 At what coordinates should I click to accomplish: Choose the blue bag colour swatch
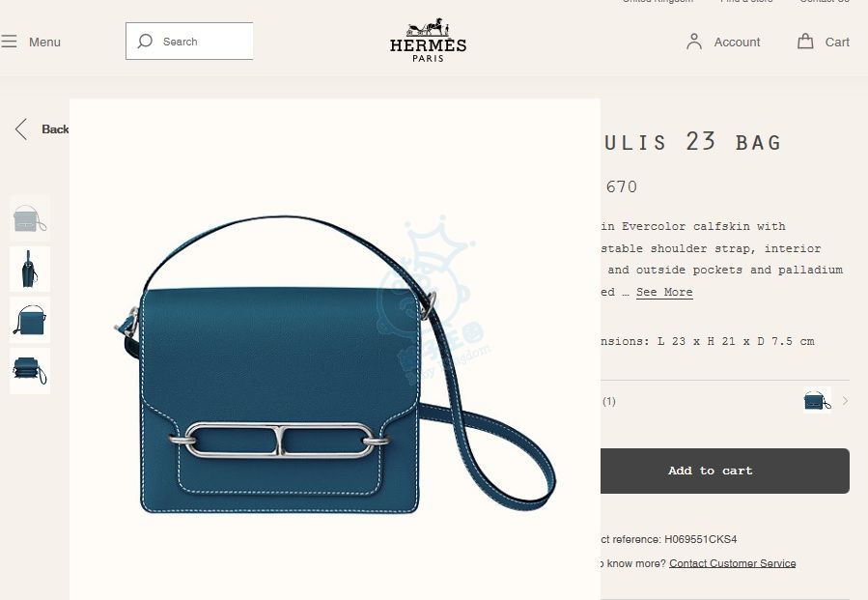click(x=817, y=400)
